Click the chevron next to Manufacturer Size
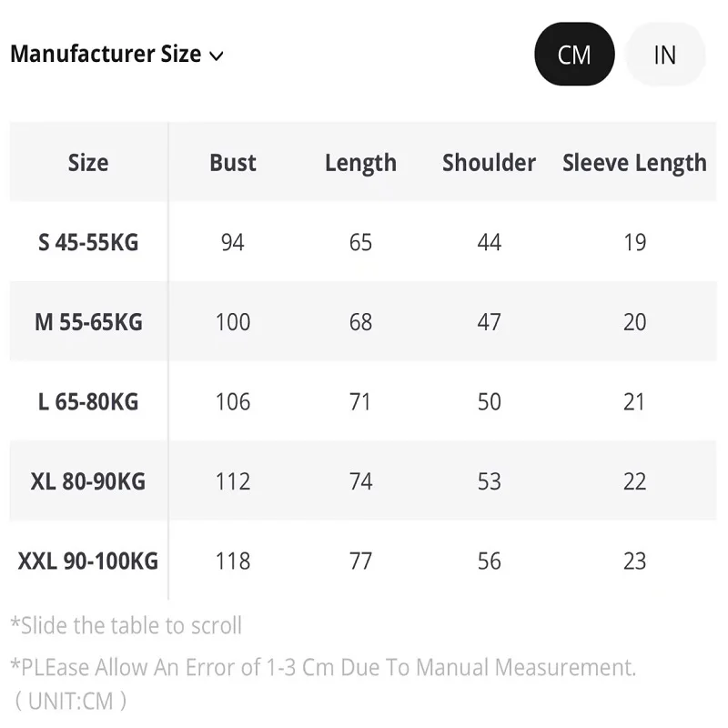This screenshot has height=728, width=728. pyautogui.click(x=217, y=56)
